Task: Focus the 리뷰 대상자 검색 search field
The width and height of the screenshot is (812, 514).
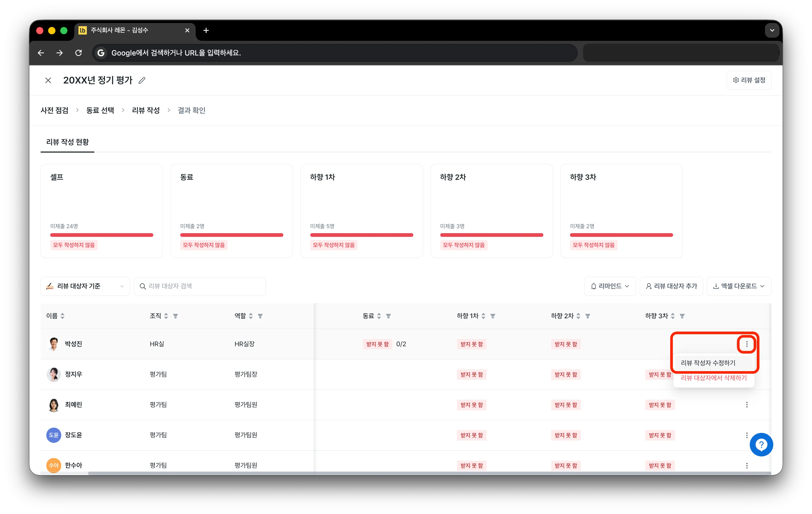Action: click(200, 286)
